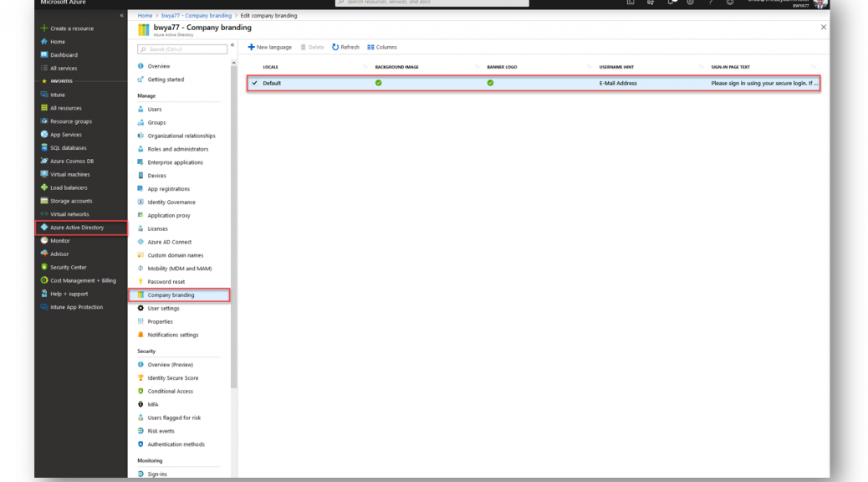Click the User settings gear icon
The image size is (868, 482).
point(140,308)
